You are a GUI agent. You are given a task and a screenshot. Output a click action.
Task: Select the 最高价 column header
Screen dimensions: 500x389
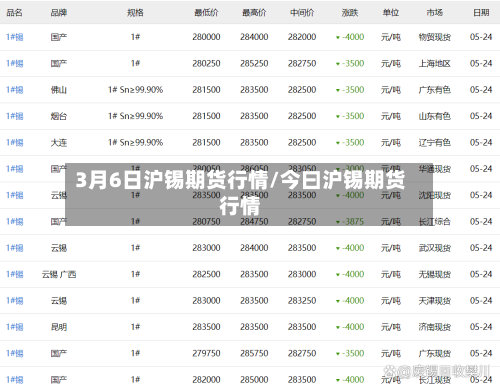(254, 13)
